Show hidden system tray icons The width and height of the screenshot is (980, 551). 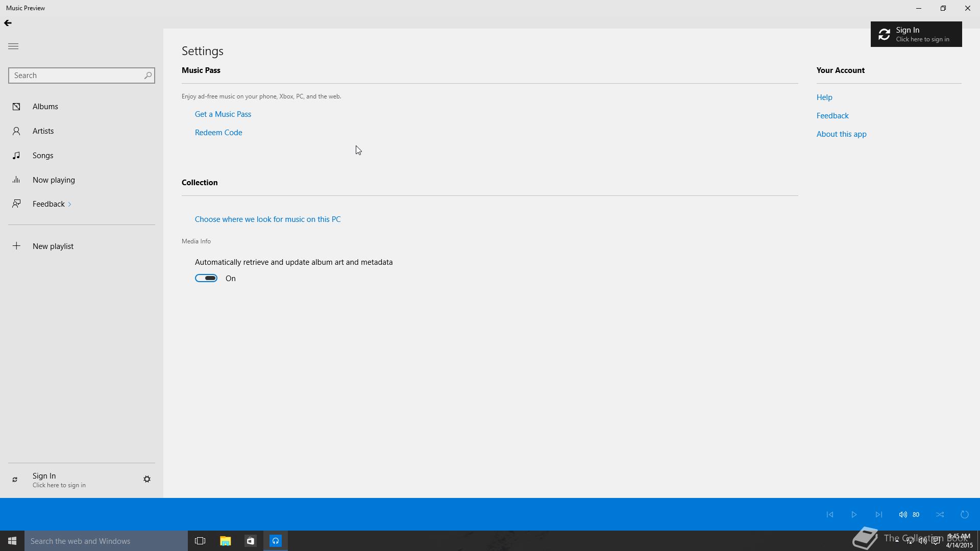pos(897,540)
